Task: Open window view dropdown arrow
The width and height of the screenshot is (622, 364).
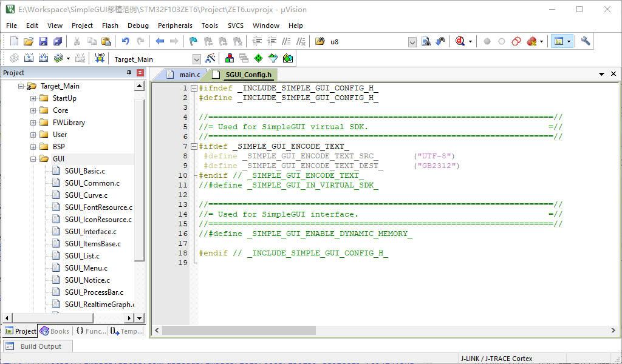Action: point(569,42)
